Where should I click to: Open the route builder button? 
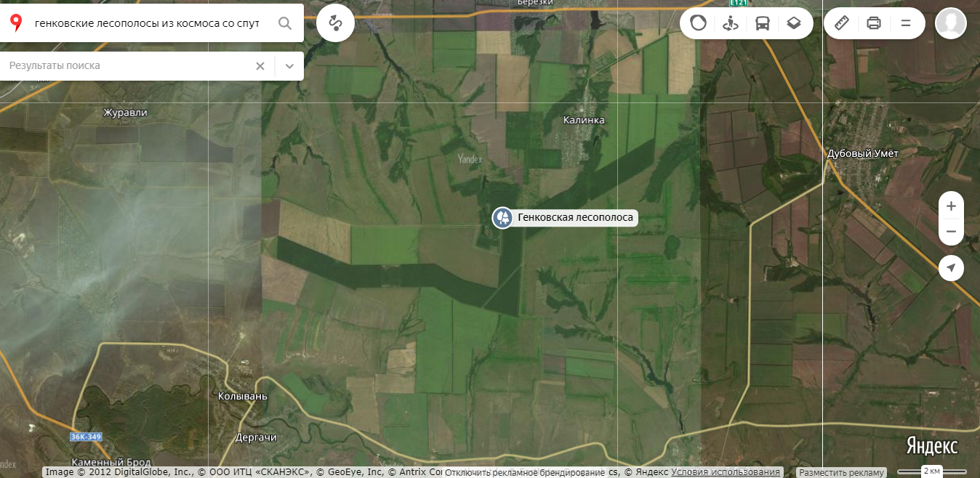[335, 23]
